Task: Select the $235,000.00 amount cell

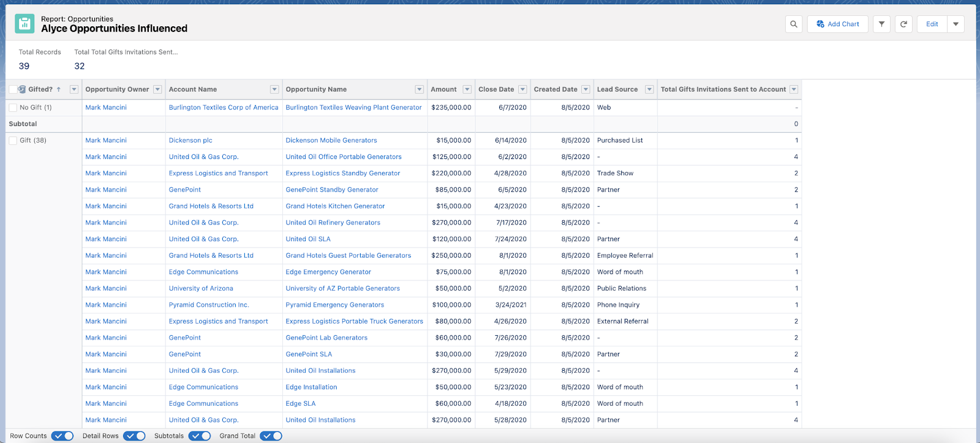Action: coord(451,108)
